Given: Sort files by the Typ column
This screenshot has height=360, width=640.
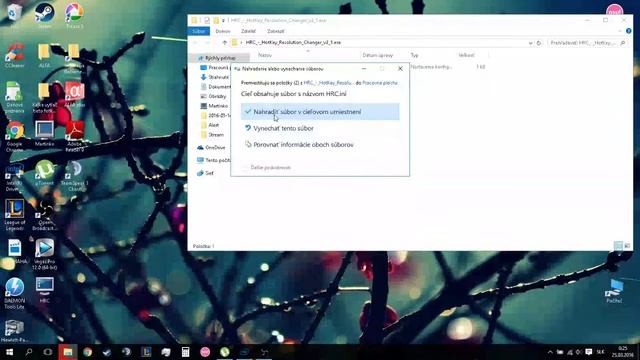Looking at the screenshot, I should coord(415,55).
